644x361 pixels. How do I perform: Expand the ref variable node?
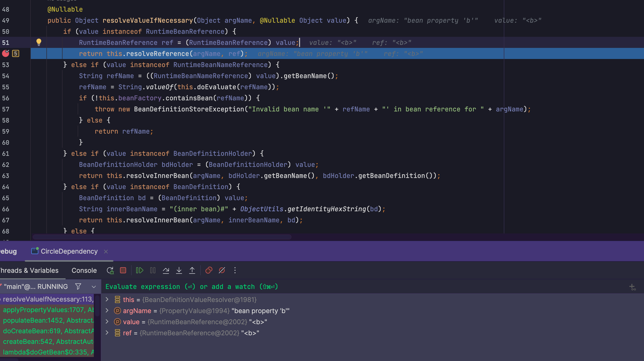(107, 333)
